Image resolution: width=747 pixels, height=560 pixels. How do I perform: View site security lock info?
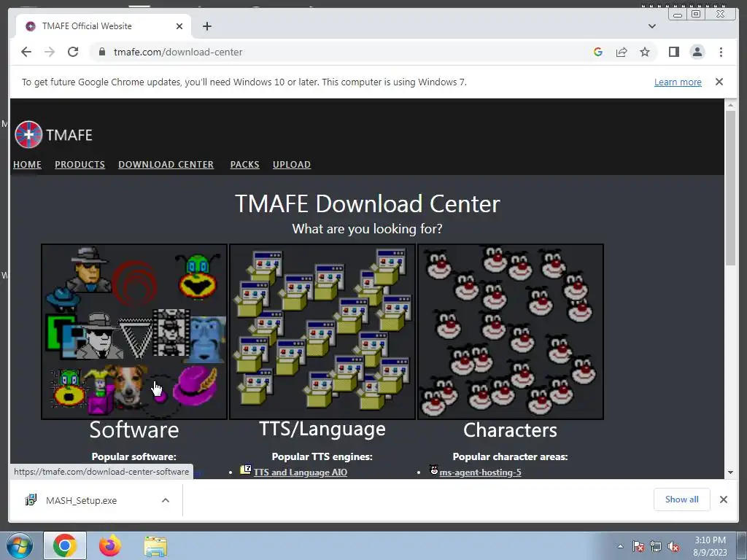click(x=101, y=52)
